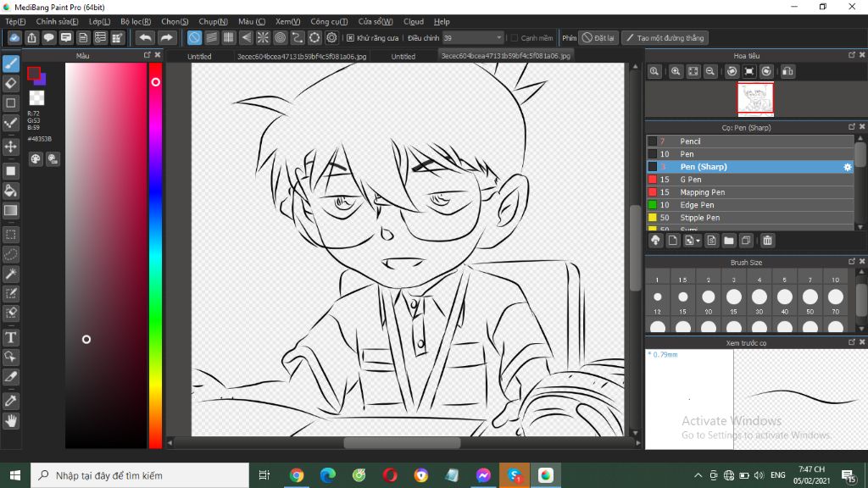The image size is (868, 488).
Task: Click zoom out icon in navigator
Action: click(x=710, y=71)
